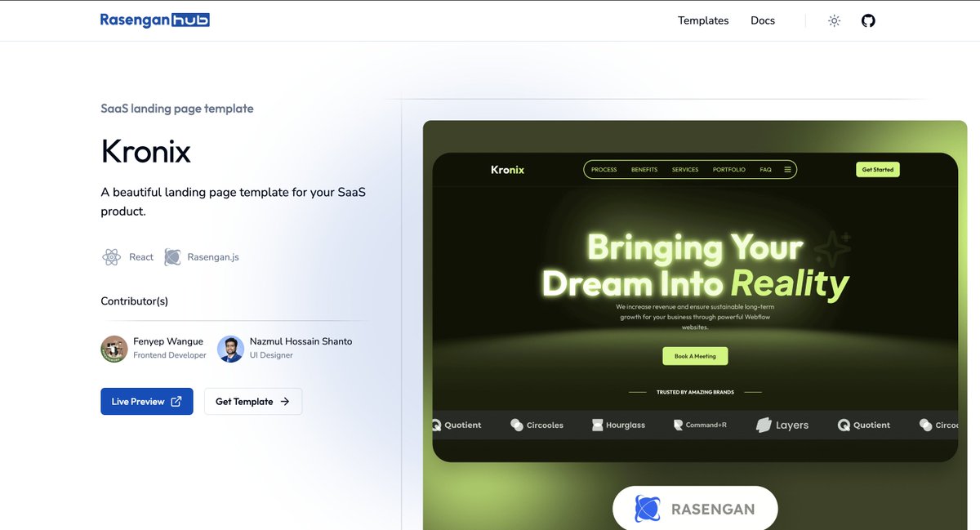Select the PORTFOLIO link in Kronix navbar
This screenshot has width=980, height=530.
pyautogui.click(x=728, y=169)
